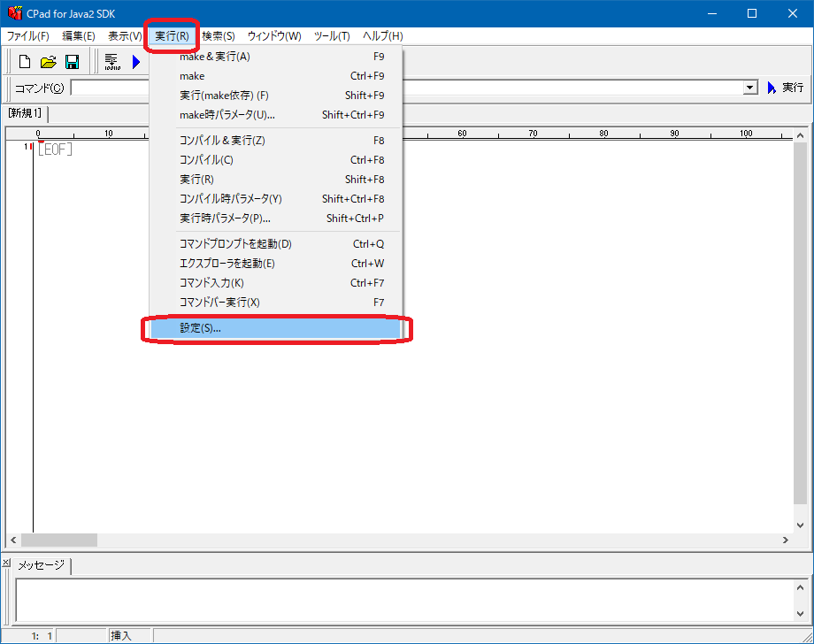Screen dimensions: 814x644
Task: Select make時パラメータ(U)... menu entry
Action: (x=276, y=115)
